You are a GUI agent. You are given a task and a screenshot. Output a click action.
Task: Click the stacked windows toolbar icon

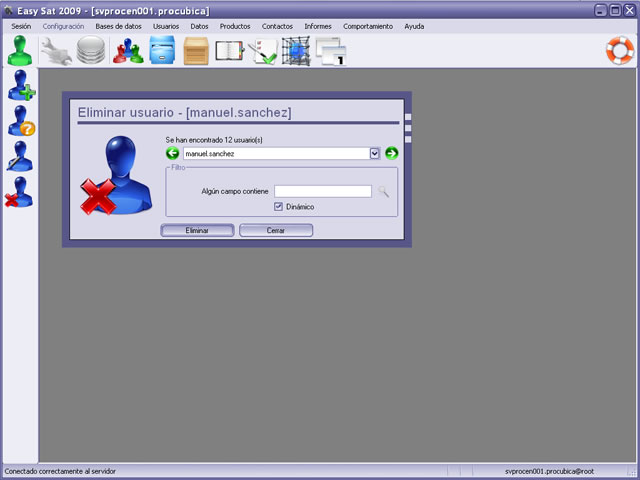point(331,51)
